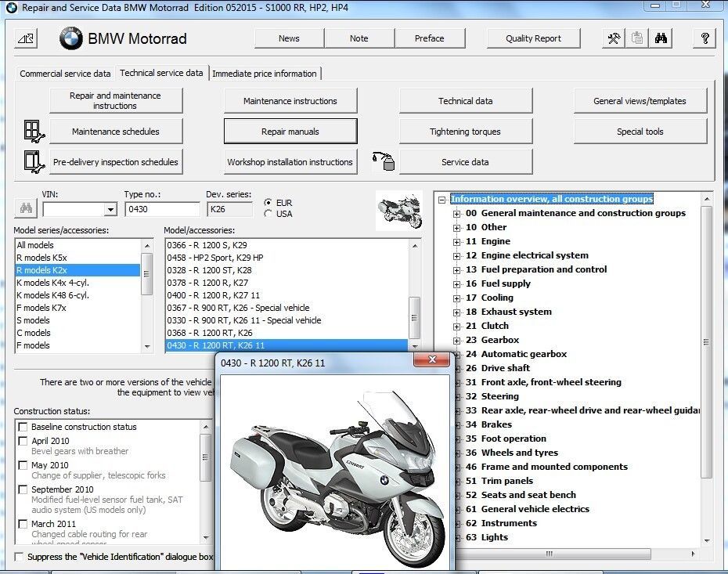Check the April 2010 checkbox
The height and width of the screenshot is (574, 728).
tap(23, 441)
